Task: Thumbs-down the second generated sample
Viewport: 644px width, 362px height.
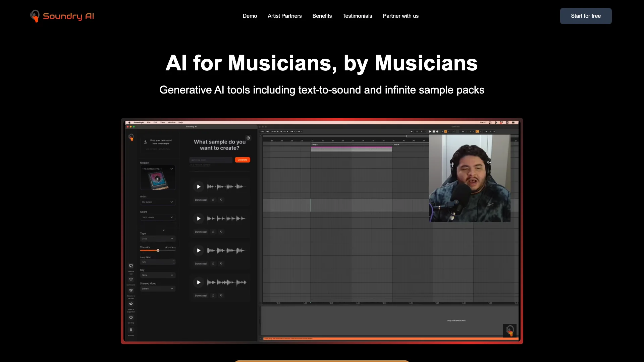Action: (221, 232)
